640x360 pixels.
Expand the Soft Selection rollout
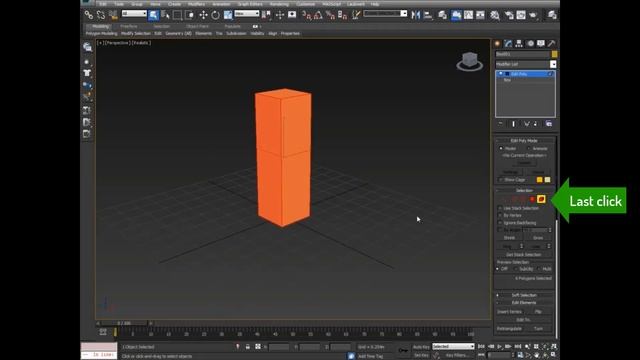524,295
